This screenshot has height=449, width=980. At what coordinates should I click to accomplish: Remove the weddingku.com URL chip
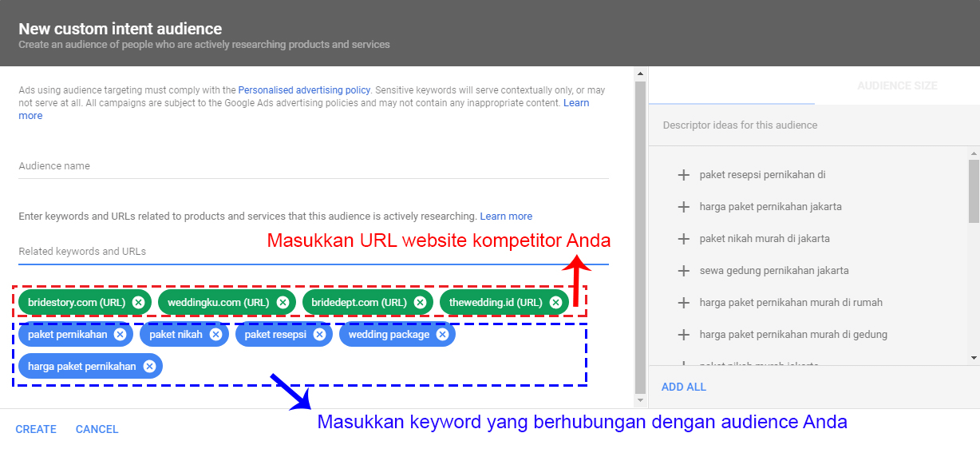(283, 302)
